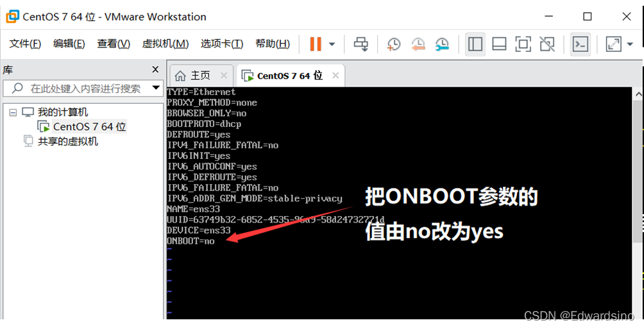This screenshot has height=327, width=644.
Task: Open the stretch display options dropdown arrow
Action: pyautogui.click(x=630, y=44)
